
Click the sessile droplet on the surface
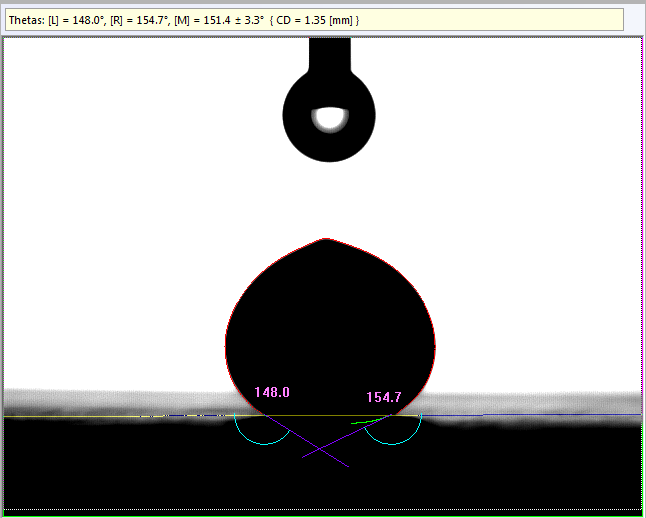[x=330, y=327]
